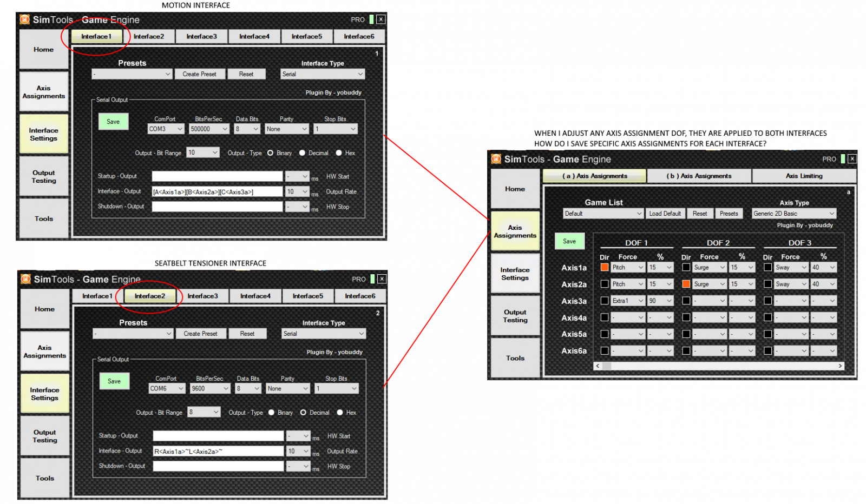Viewport: 866px width, 504px height.
Task: Select Hex output type in Motion Interface window
Action: (339, 153)
